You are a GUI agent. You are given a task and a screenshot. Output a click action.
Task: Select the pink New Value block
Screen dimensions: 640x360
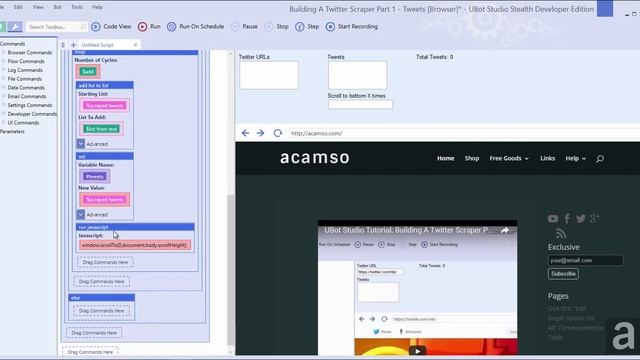[x=105, y=200]
